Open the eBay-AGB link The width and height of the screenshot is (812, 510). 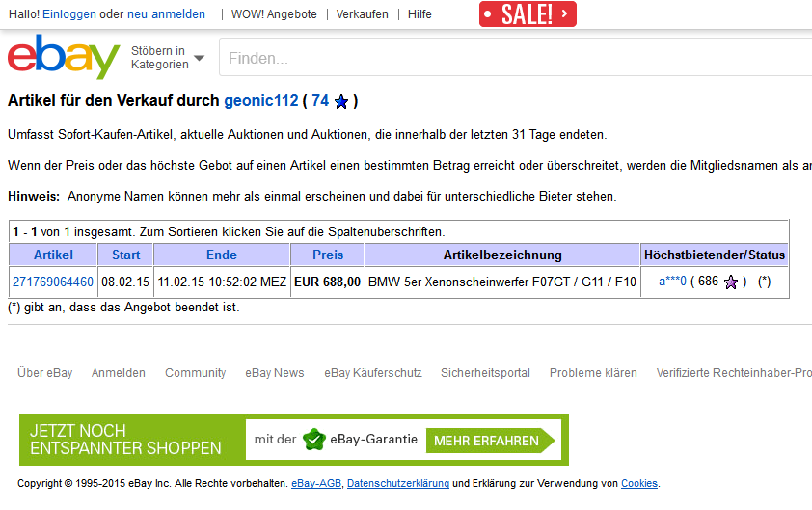pos(316,483)
